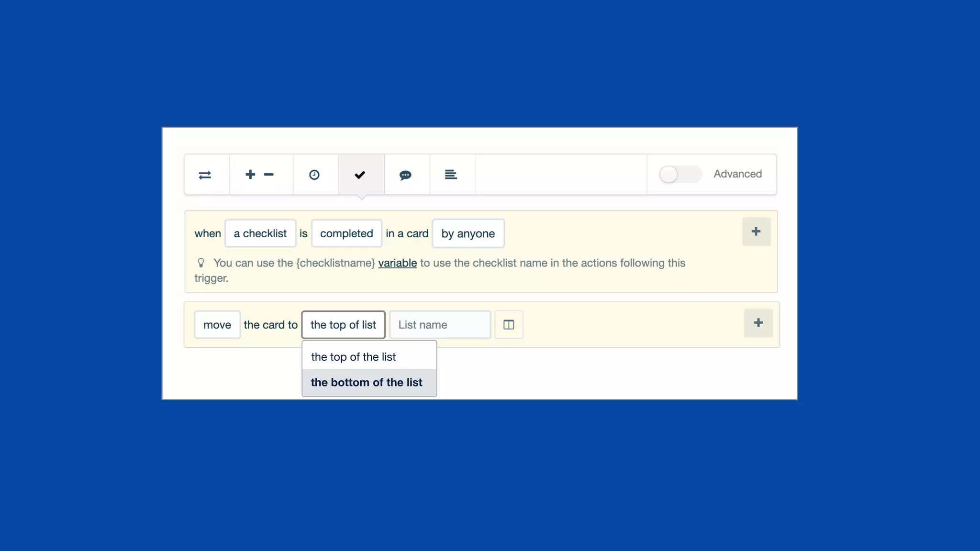Open the 'by anyone' dropdown

click(x=468, y=233)
